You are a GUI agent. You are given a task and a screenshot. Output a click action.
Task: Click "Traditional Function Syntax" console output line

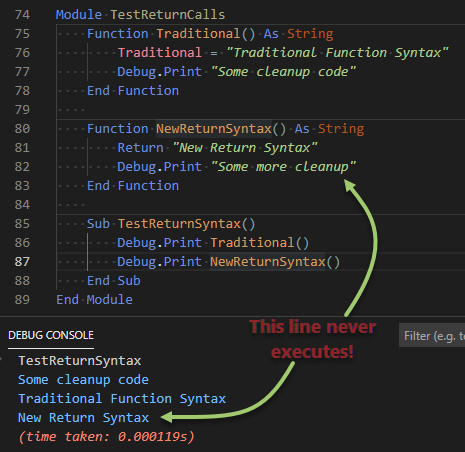tap(122, 399)
